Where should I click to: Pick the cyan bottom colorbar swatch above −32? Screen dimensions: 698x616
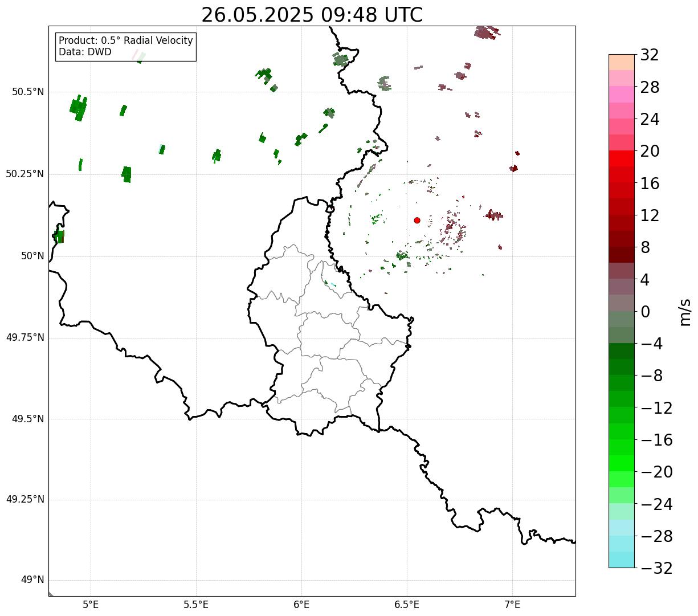622,560
